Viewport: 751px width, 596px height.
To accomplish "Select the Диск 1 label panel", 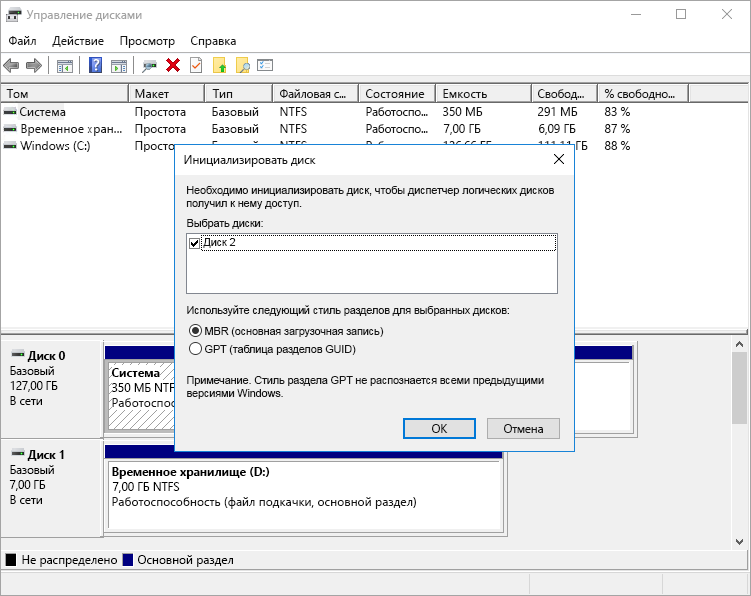I will pyautogui.click(x=52, y=487).
